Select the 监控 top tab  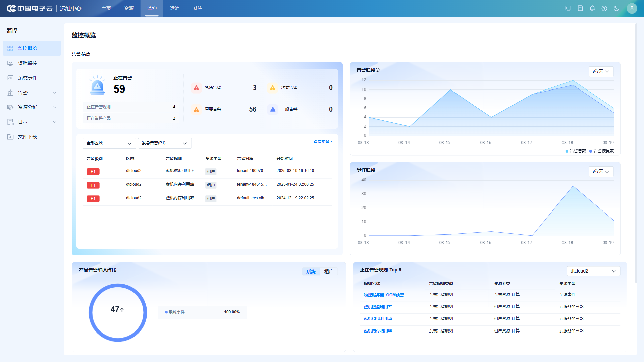coord(152,8)
